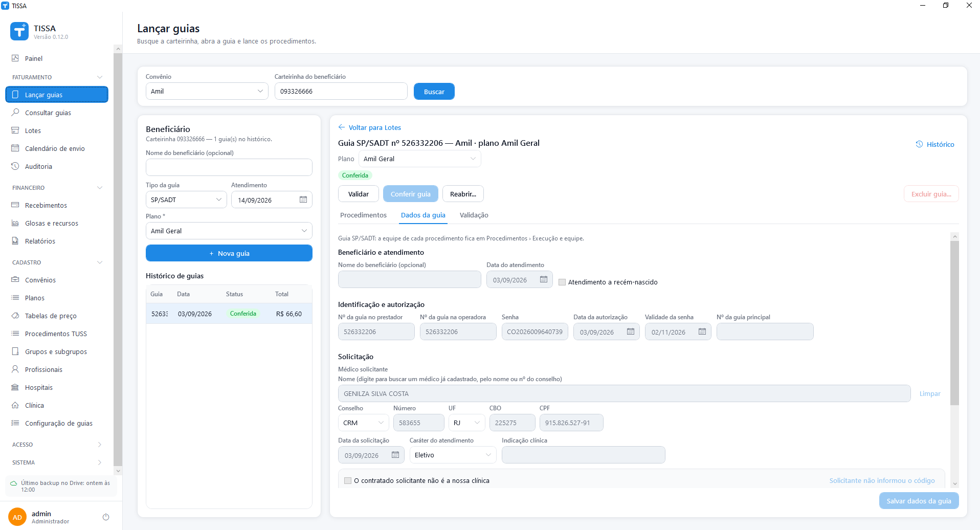This screenshot has width=980, height=530.
Task: Click the Nova guia button
Action: (x=229, y=253)
